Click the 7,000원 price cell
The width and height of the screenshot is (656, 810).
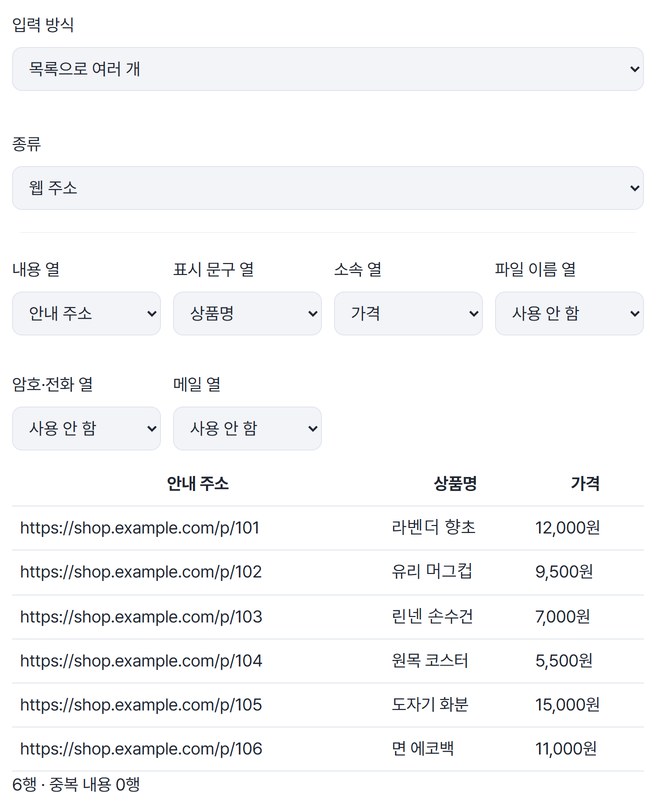(x=563, y=617)
